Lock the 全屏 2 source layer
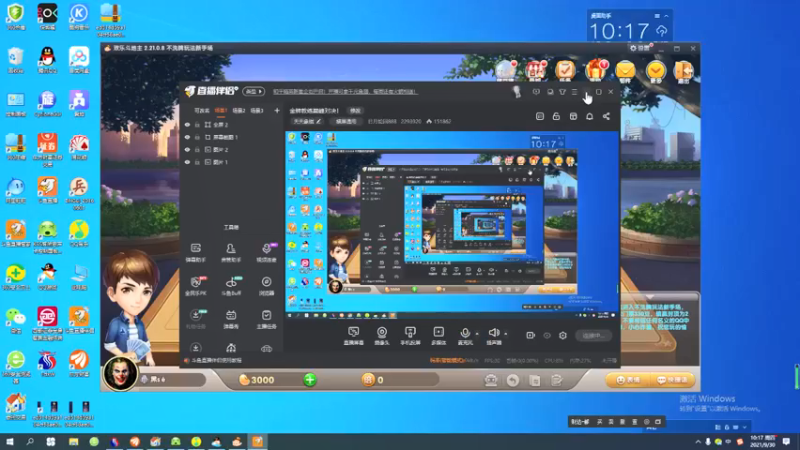800x450 pixels. (x=197, y=124)
